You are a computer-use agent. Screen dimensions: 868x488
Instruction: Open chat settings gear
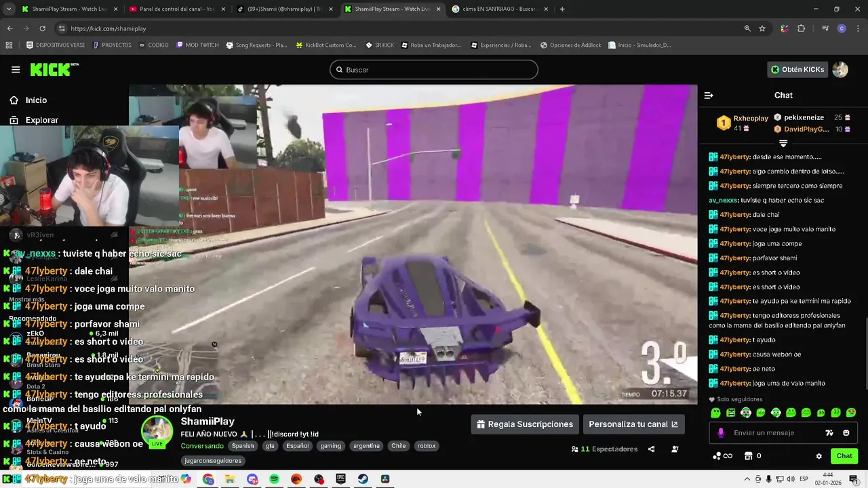tap(818, 456)
